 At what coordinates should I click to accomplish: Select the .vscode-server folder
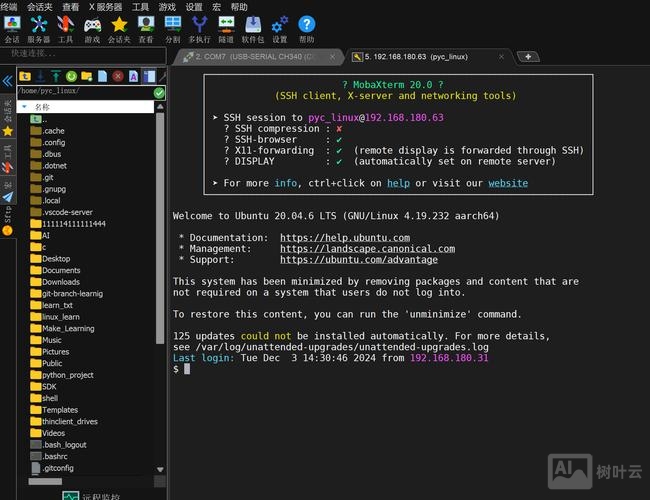[61, 212]
